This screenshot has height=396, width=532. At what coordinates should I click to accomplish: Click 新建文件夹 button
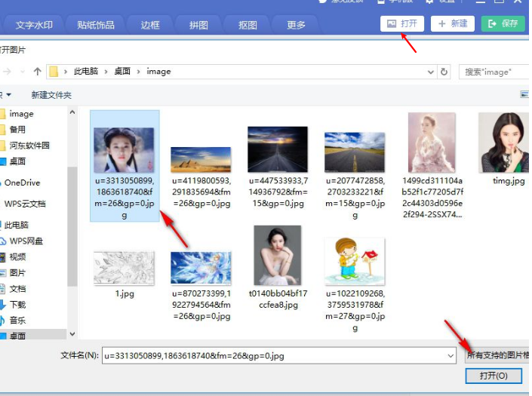pos(51,95)
